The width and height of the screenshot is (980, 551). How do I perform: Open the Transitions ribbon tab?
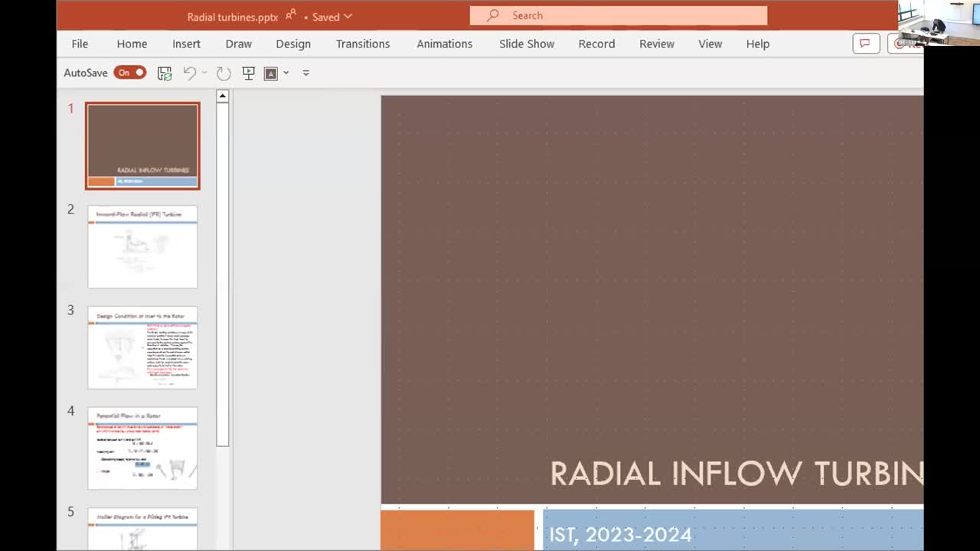tap(362, 44)
